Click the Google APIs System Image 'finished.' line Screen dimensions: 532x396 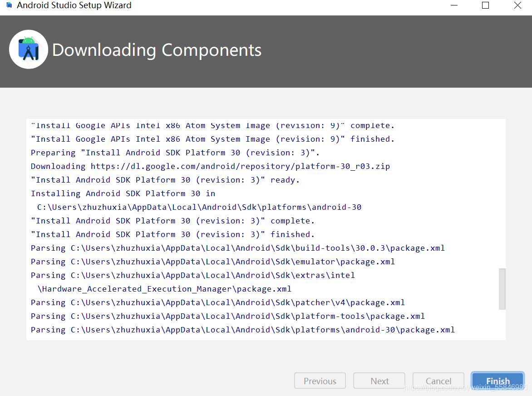tap(213, 139)
